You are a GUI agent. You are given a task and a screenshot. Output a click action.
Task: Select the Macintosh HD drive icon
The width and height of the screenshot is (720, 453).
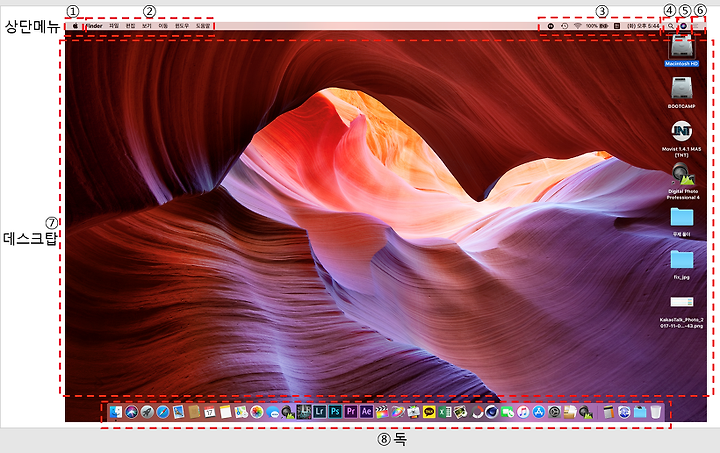coord(682,47)
